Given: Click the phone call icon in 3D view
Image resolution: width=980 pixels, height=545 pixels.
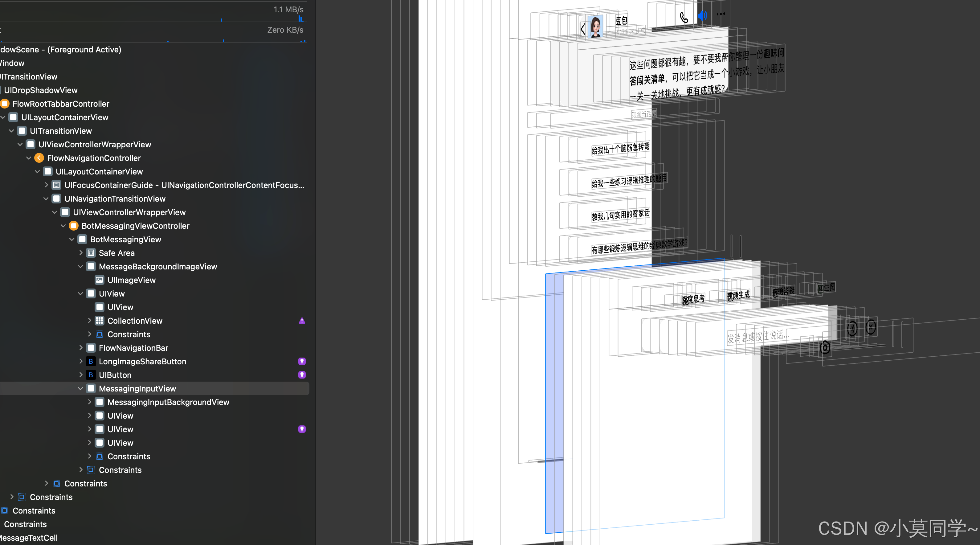Looking at the screenshot, I should tap(684, 18).
